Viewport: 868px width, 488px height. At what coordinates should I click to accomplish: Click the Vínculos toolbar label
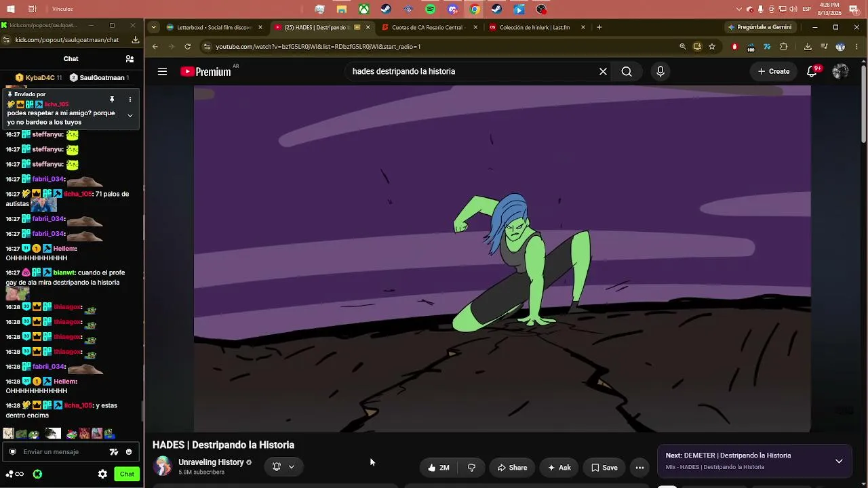[x=62, y=9]
